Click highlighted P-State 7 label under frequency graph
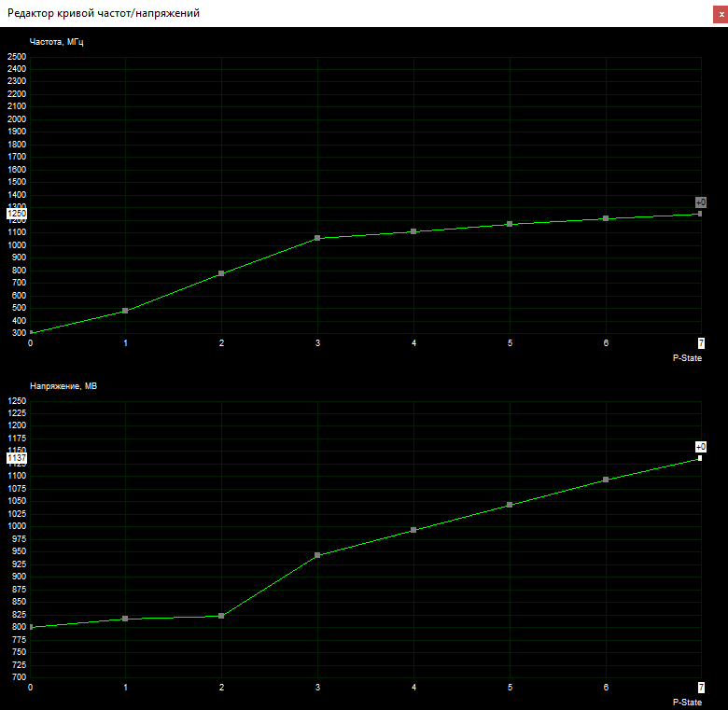The height and width of the screenshot is (710, 728). pos(701,343)
